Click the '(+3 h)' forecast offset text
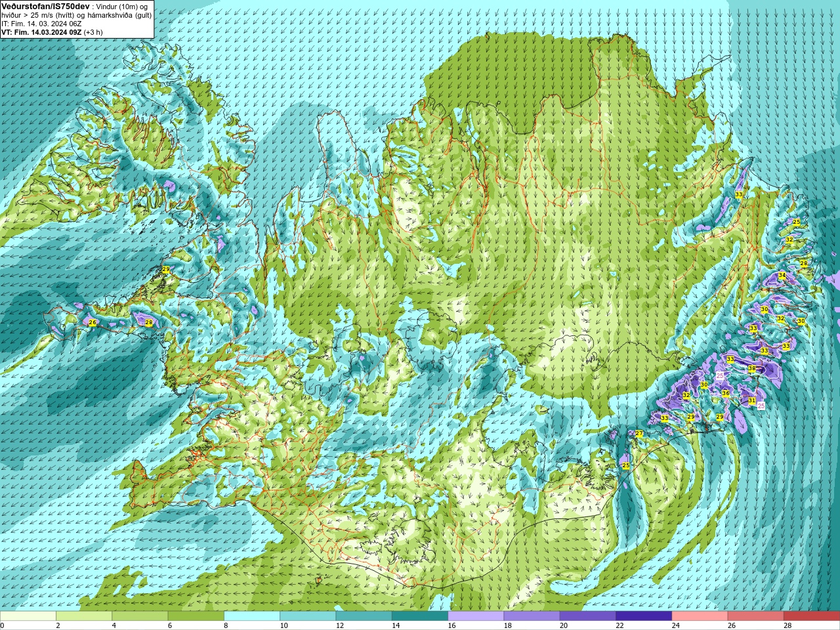Viewport: 840px width, 630px height. (x=94, y=32)
